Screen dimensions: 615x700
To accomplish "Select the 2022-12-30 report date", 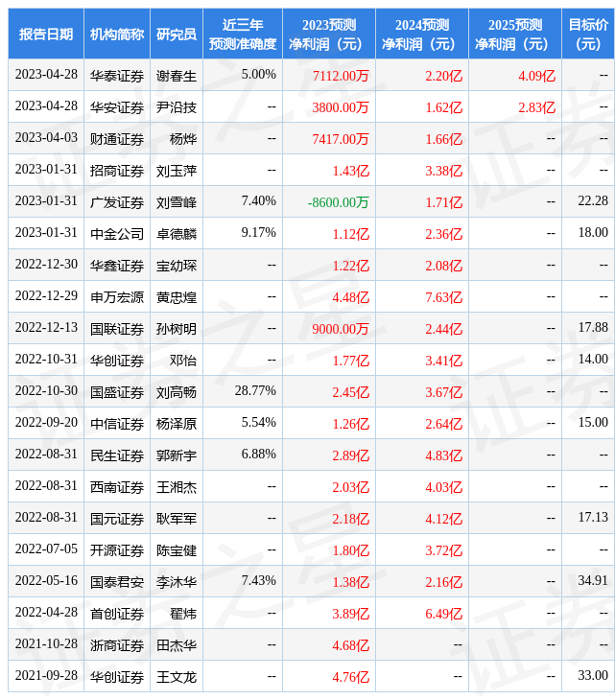I will [46, 265].
